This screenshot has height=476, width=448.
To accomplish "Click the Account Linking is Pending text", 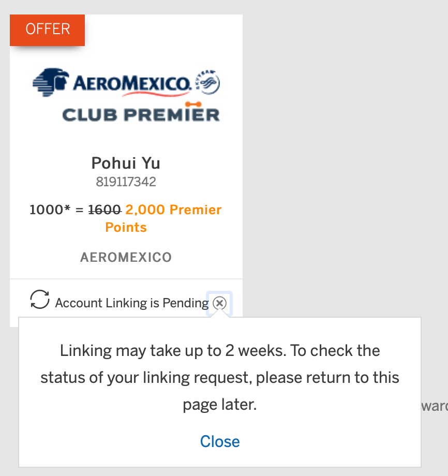I will pos(131,303).
